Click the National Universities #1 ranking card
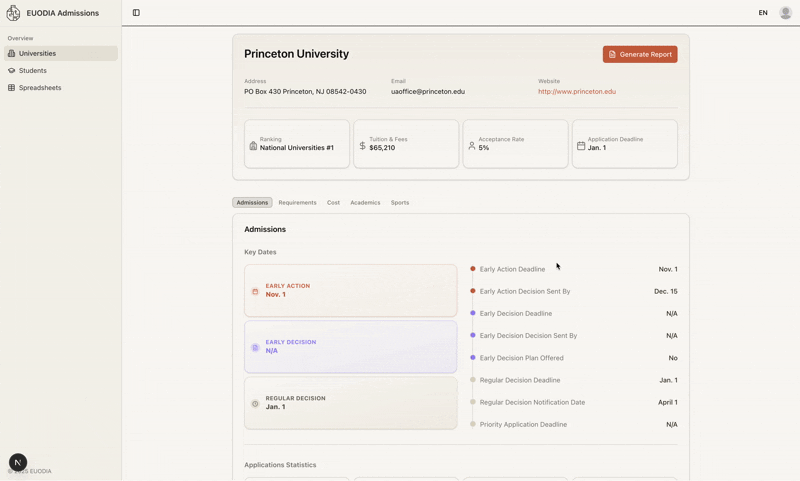Screen dimensions: 800x481 (297, 144)
